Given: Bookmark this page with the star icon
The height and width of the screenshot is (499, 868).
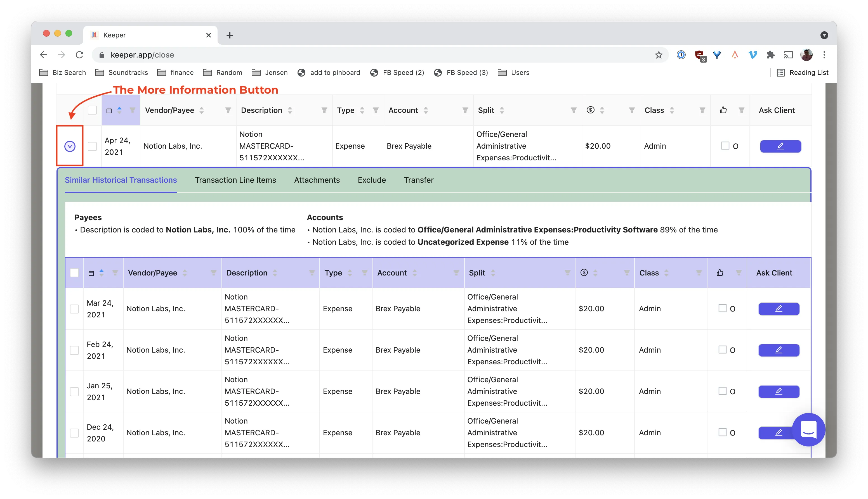Looking at the screenshot, I should click(659, 55).
